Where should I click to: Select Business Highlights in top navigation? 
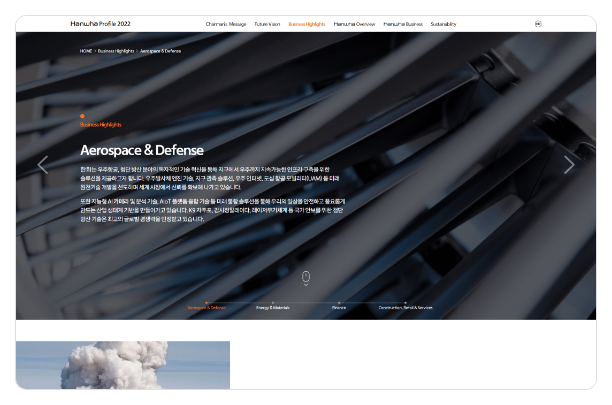click(307, 22)
